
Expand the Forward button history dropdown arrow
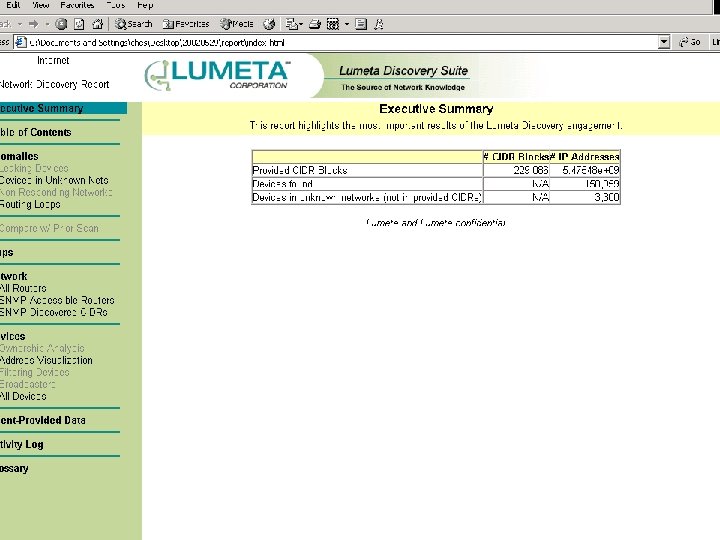47,24
